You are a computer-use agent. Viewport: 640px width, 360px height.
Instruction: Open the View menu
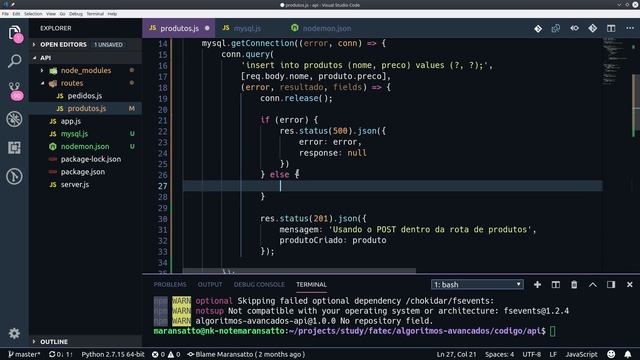pyautogui.click(x=51, y=14)
